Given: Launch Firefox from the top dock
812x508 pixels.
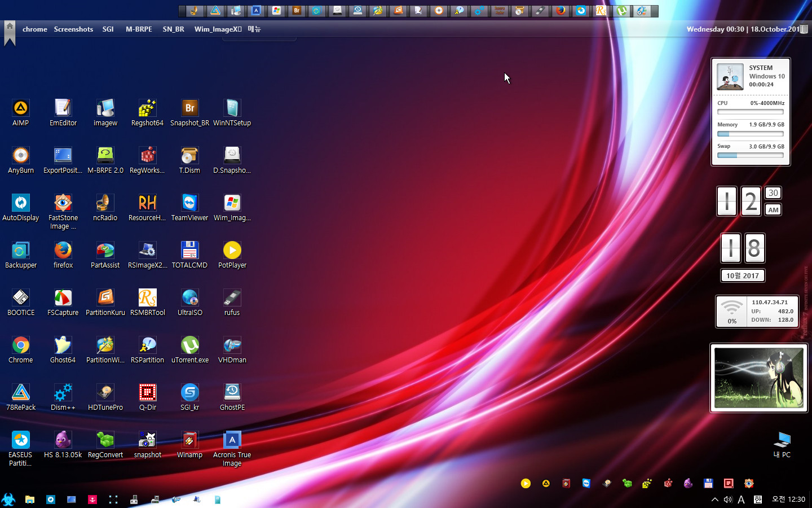Looking at the screenshot, I should 561,11.
